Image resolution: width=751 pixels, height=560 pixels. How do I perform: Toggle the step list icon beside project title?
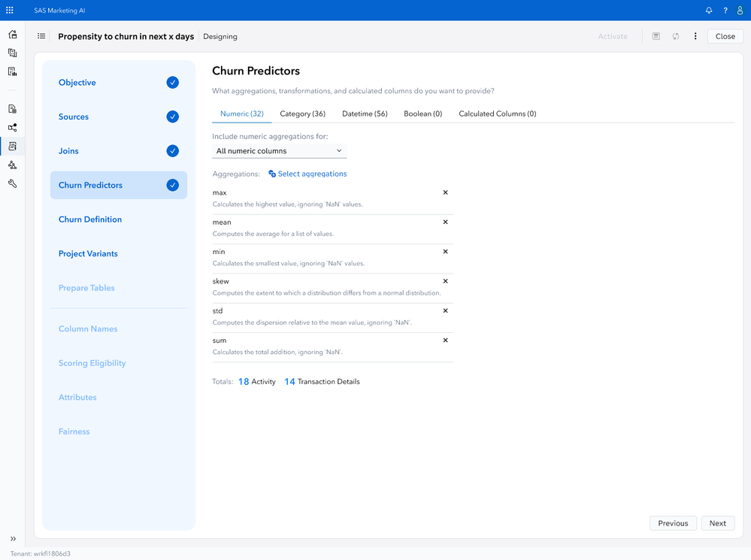coord(41,36)
